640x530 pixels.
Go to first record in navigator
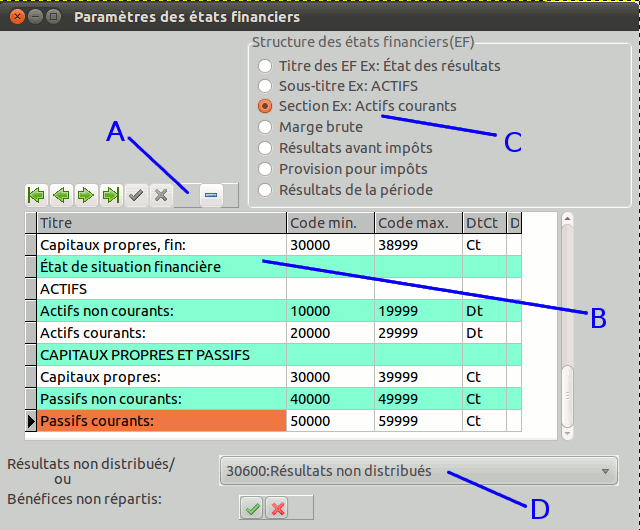click(x=37, y=195)
